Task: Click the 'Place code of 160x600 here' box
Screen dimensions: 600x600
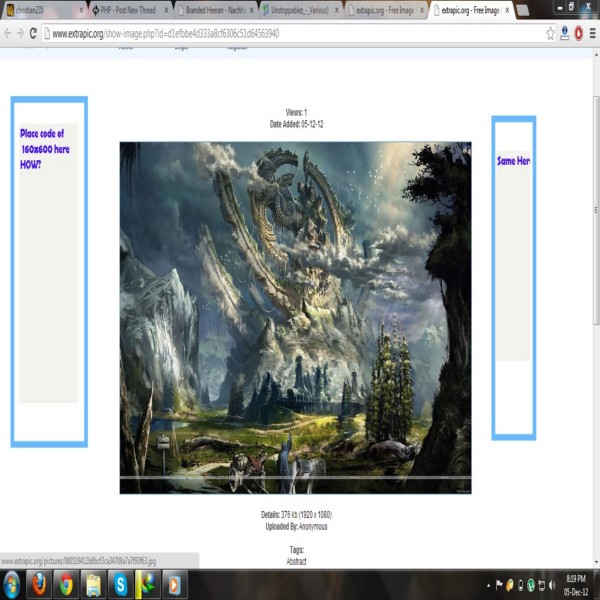Action: 49,272
